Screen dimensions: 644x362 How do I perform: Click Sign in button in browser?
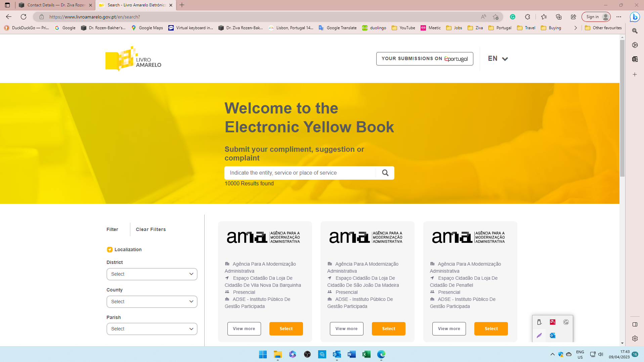coord(596,17)
